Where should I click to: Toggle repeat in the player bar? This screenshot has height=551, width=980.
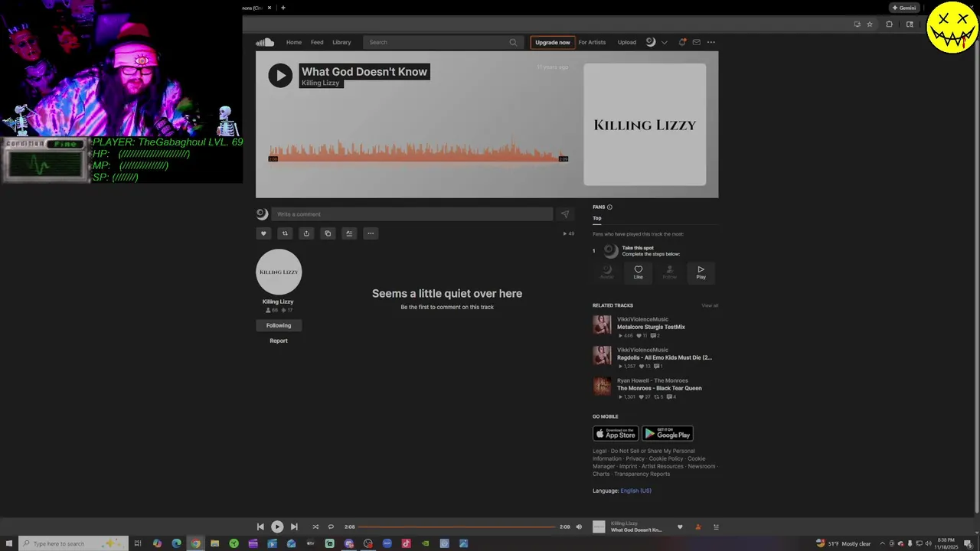coord(331,527)
